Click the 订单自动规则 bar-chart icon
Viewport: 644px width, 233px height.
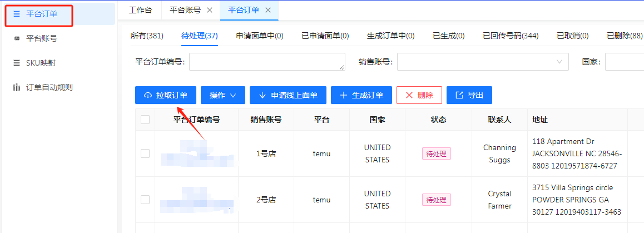(17, 88)
